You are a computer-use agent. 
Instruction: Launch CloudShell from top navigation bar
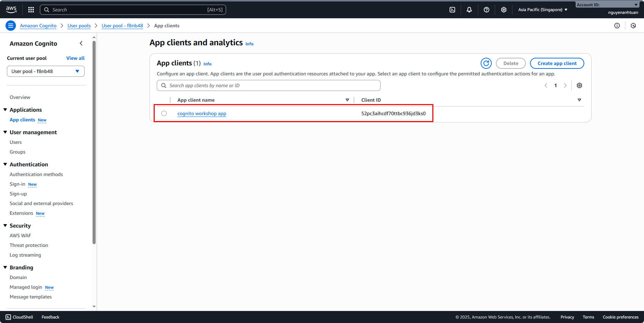[x=452, y=10]
